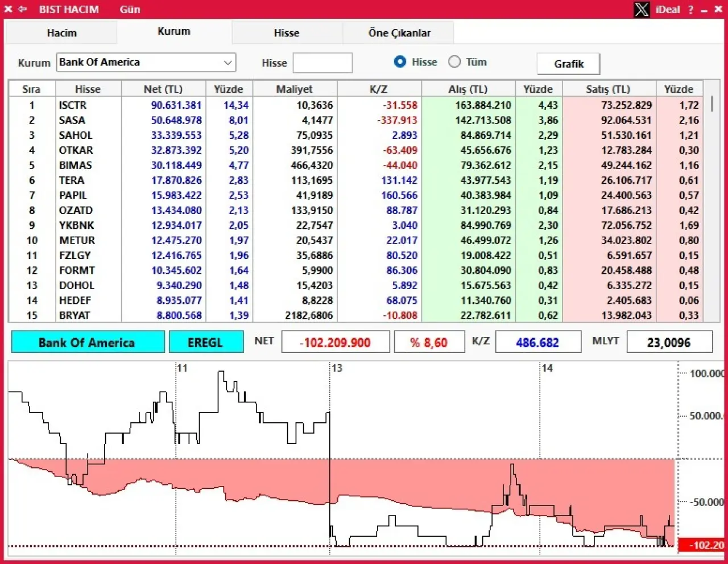Switch to the Kurum tab
728x564 pixels.
coord(174,31)
